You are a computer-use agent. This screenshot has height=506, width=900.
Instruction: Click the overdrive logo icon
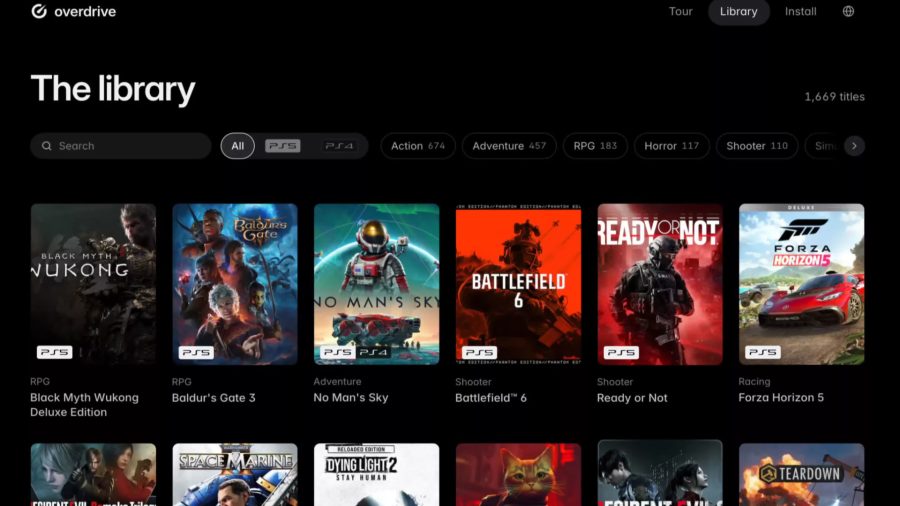click(39, 11)
